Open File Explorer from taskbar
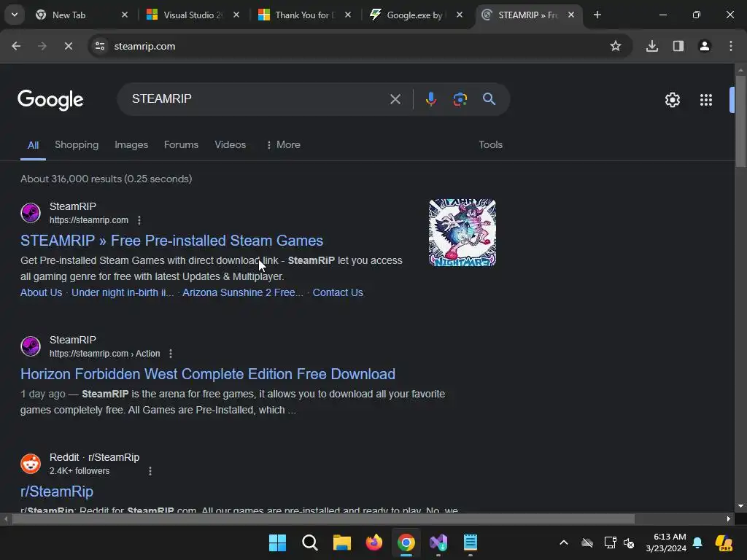Viewport: 747px width, 560px height. [341, 542]
